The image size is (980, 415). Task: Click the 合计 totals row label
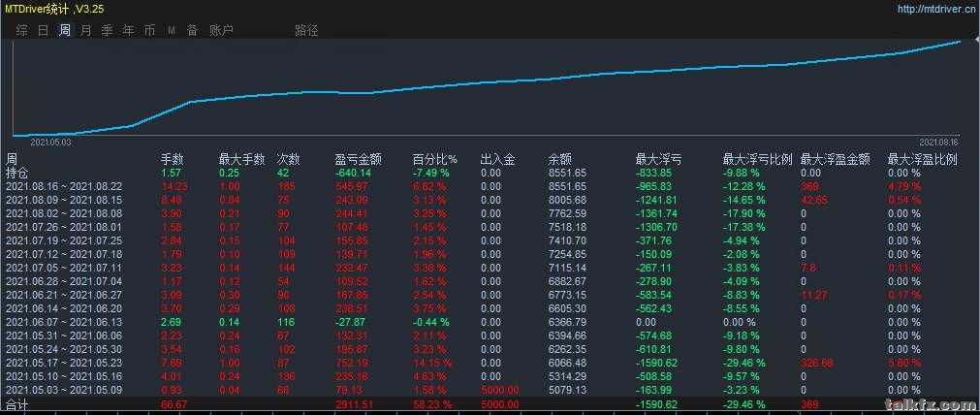17,404
